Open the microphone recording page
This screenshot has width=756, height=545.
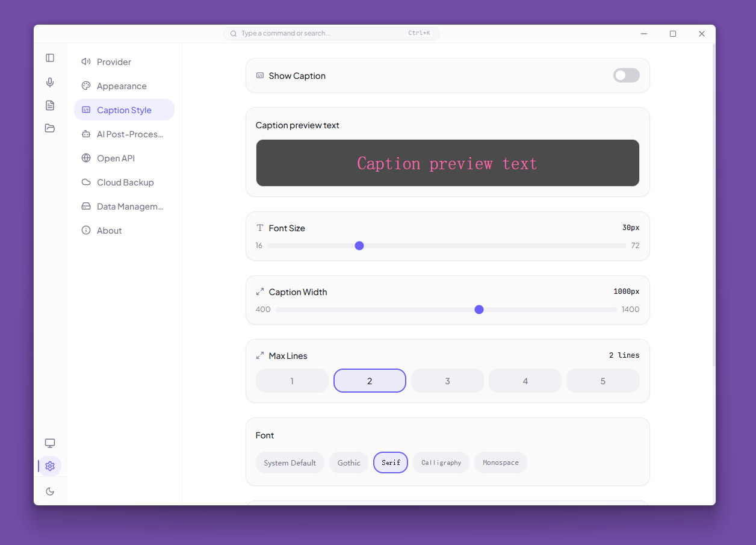(50, 83)
